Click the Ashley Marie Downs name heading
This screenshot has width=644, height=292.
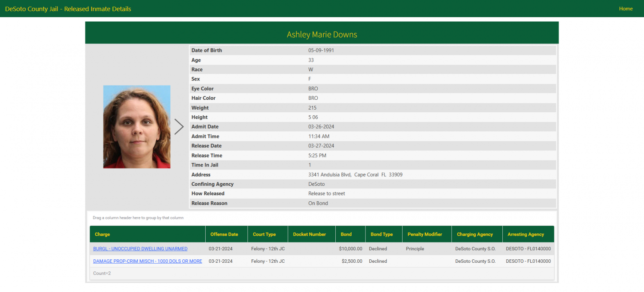(322, 34)
